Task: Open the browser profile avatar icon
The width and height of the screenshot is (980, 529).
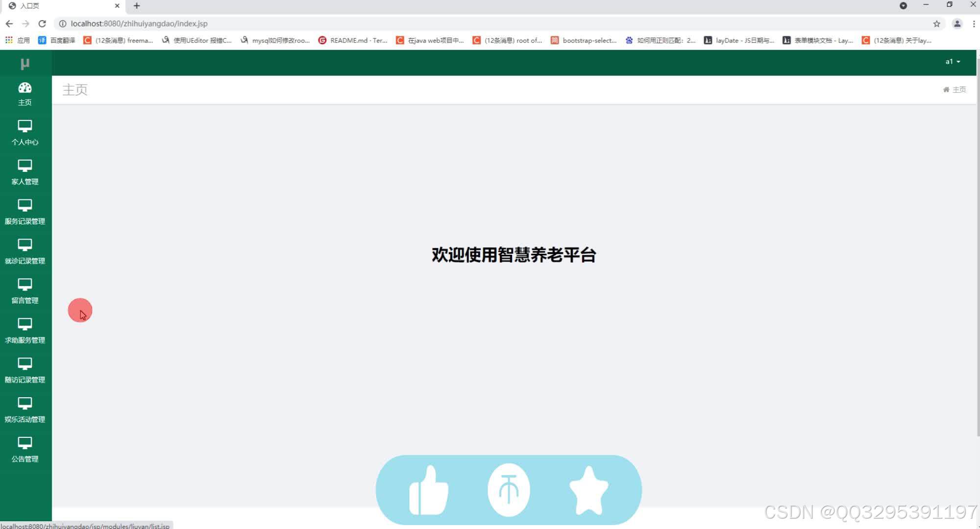Action: (956, 24)
